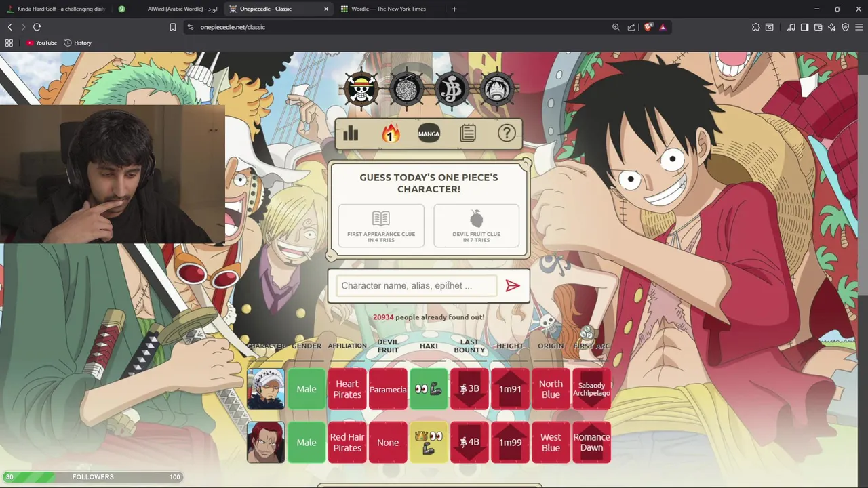The height and width of the screenshot is (488, 868).
Task: Open the clipboard patch-notes icon
Action: 468,134
